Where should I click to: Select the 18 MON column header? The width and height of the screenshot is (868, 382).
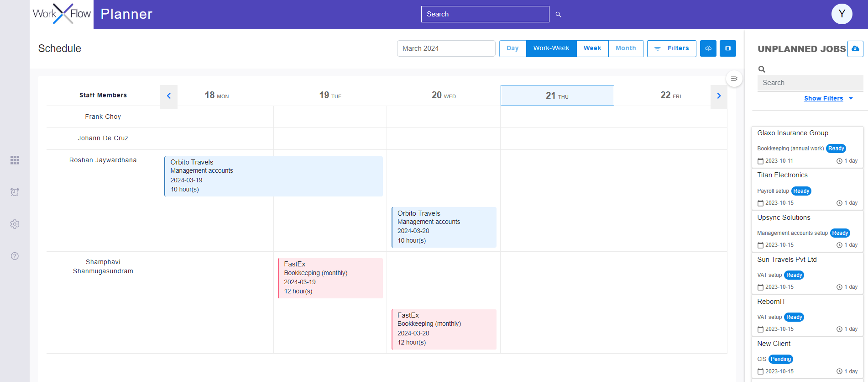[217, 95]
